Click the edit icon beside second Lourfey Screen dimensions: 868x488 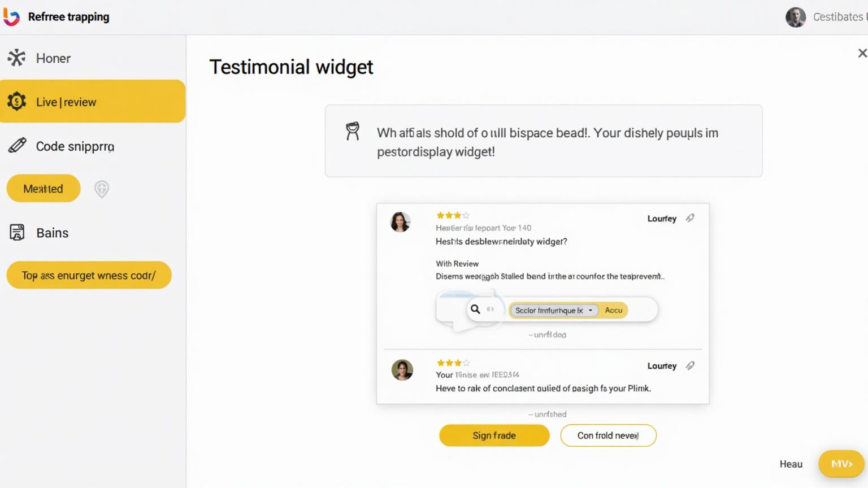click(690, 366)
